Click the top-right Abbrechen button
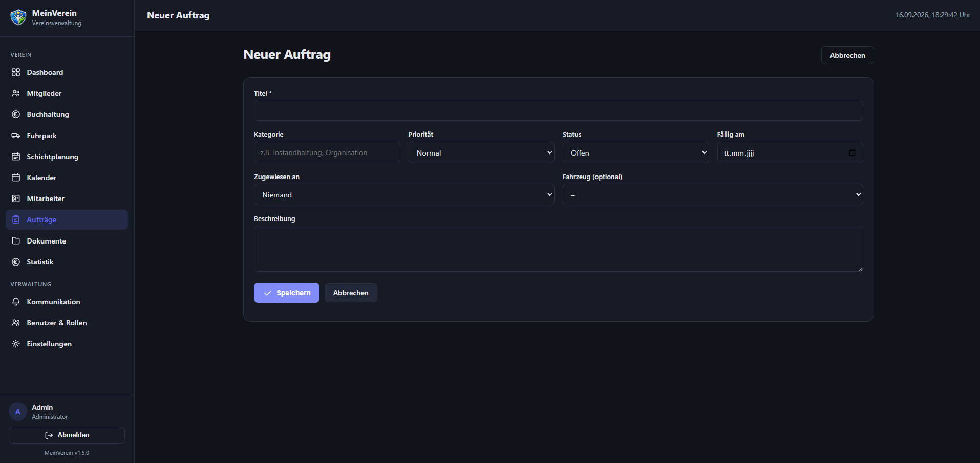The image size is (980, 463). pos(847,55)
